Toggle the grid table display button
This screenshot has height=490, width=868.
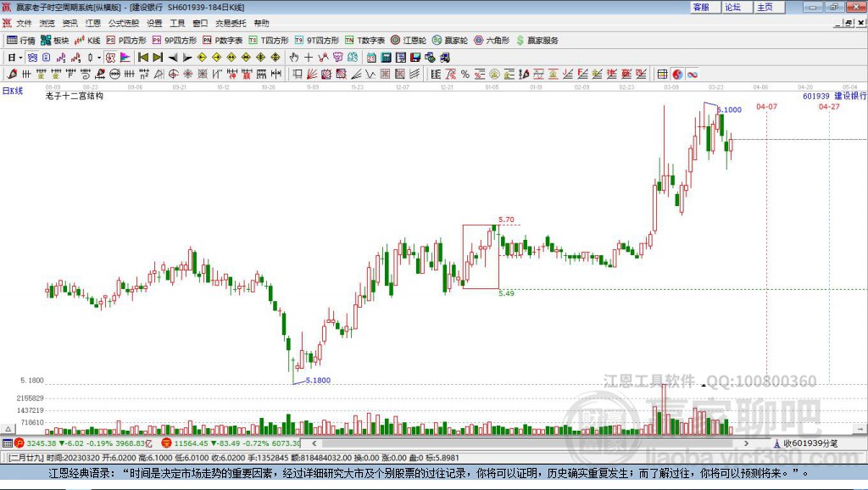pos(662,75)
